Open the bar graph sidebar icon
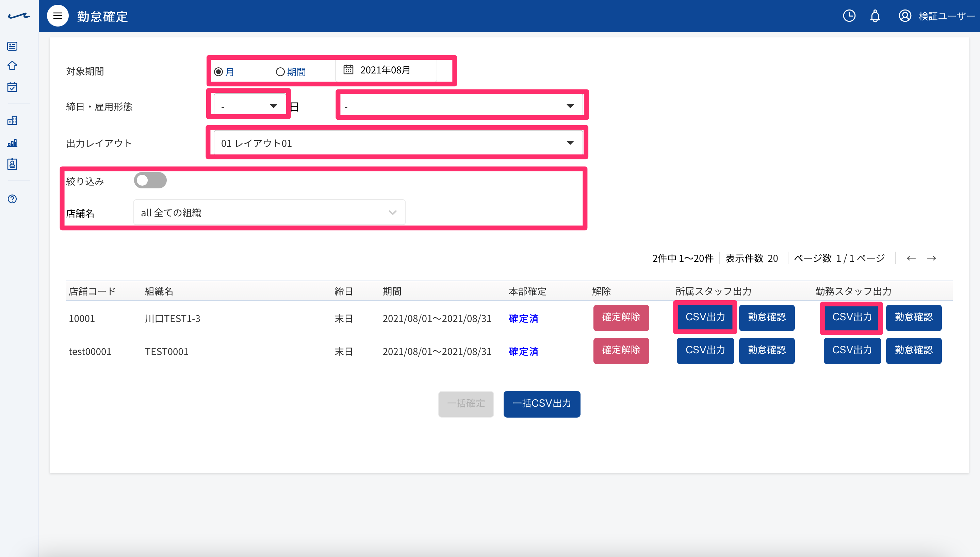The width and height of the screenshot is (980, 557). [12, 143]
